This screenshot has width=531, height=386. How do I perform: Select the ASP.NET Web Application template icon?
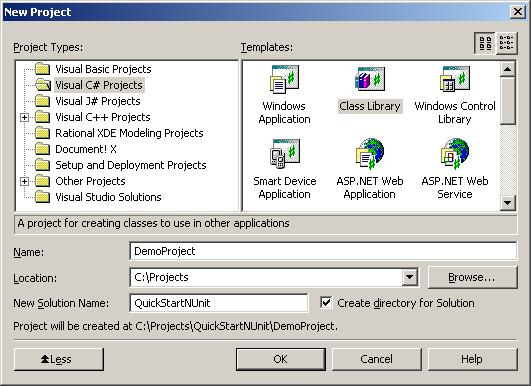pos(369,153)
